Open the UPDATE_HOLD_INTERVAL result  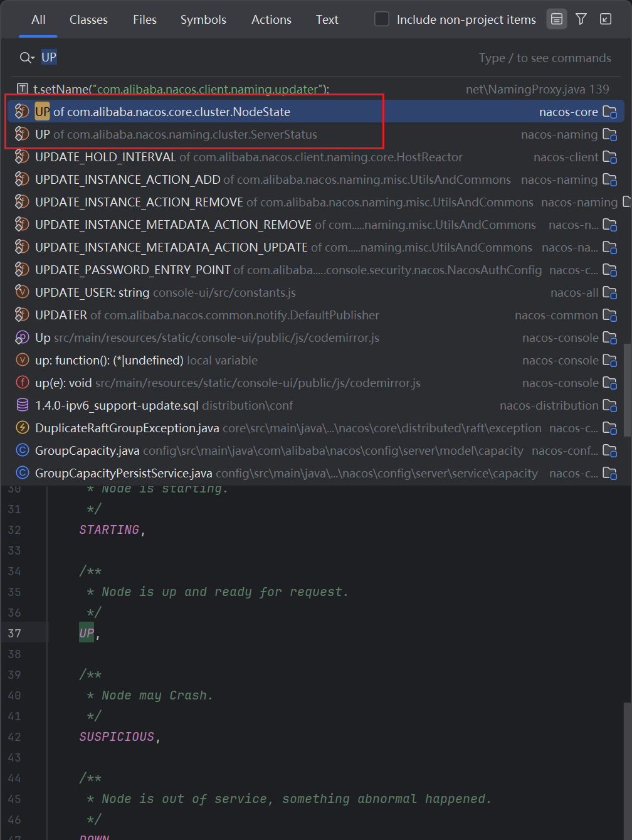point(248,157)
